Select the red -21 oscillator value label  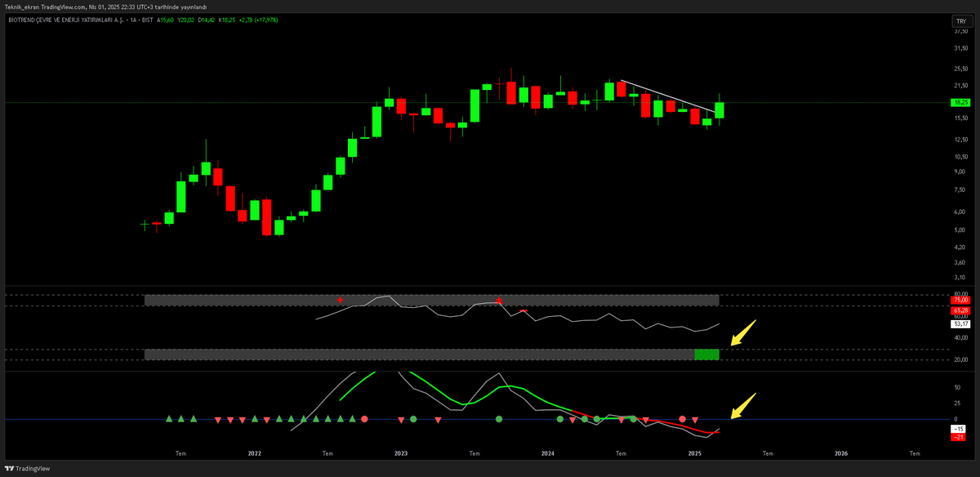pyautogui.click(x=960, y=438)
